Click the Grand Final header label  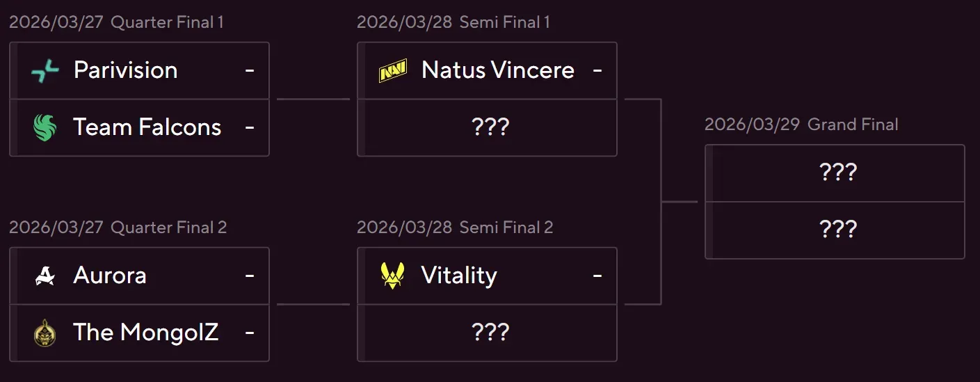click(853, 125)
